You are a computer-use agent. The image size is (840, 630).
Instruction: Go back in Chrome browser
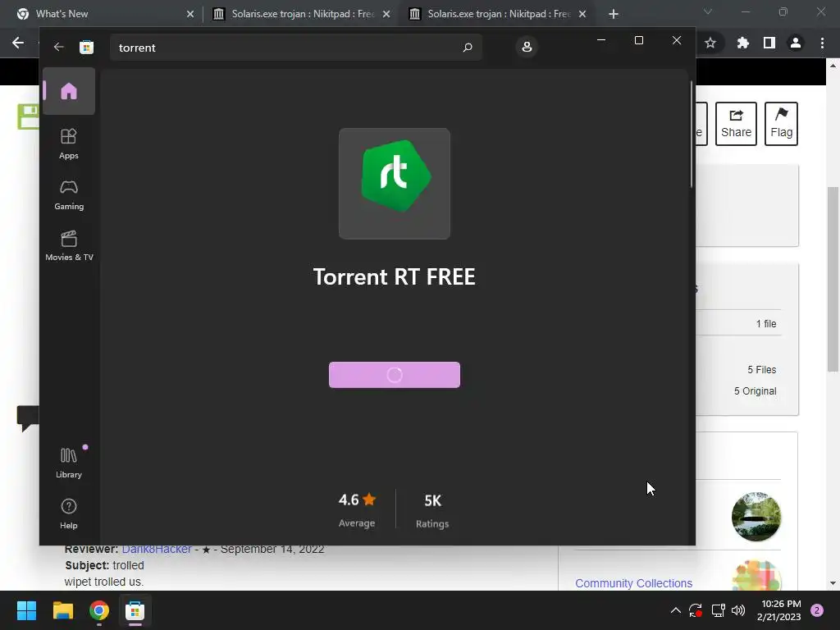[18, 43]
